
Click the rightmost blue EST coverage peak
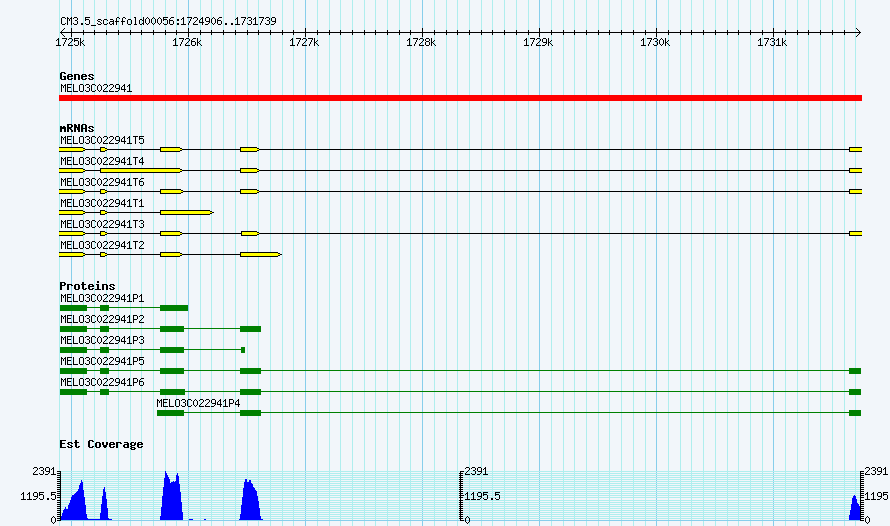point(855,507)
